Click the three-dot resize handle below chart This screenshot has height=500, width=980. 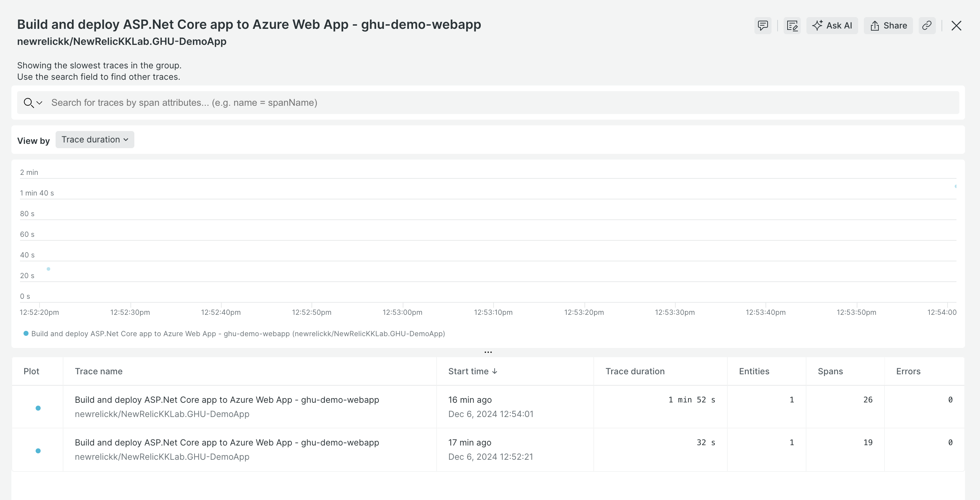coord(488,352)
